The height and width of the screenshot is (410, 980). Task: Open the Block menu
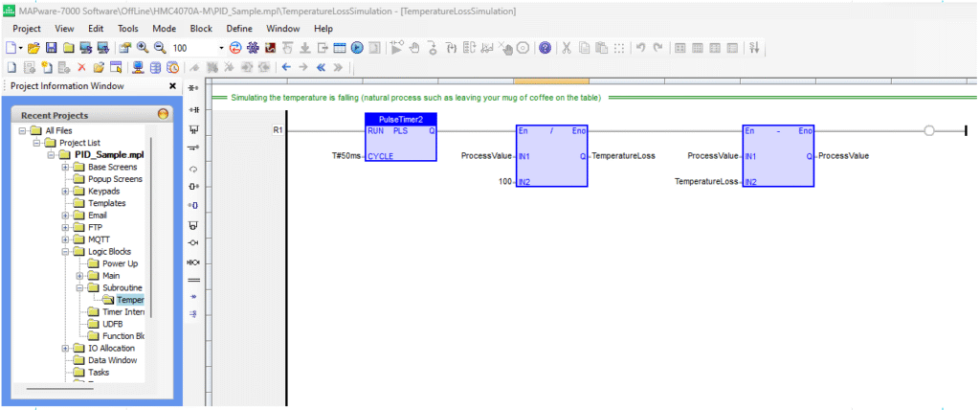pos(201,28)
